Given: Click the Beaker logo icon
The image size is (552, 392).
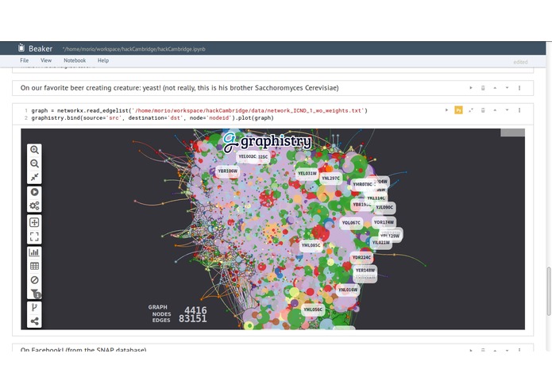Looking at the screenshot, I should [x=21, y=48].
